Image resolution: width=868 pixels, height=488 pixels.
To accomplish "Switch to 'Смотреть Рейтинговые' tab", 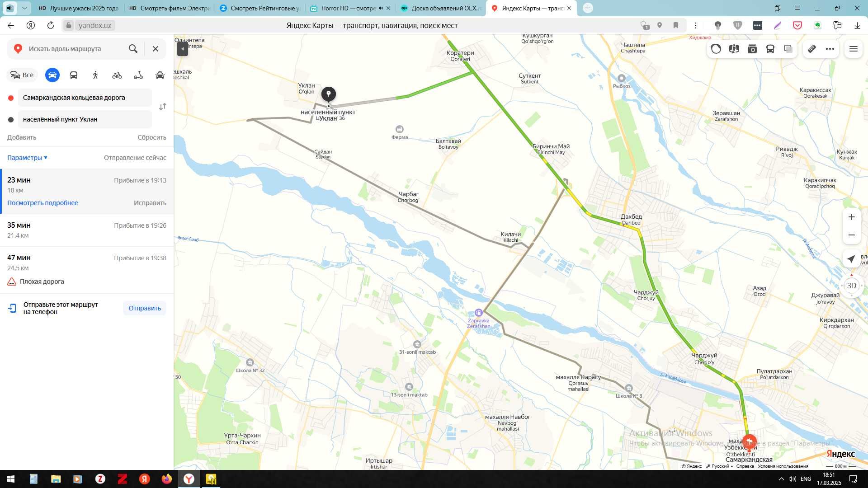I will point(259,8).
